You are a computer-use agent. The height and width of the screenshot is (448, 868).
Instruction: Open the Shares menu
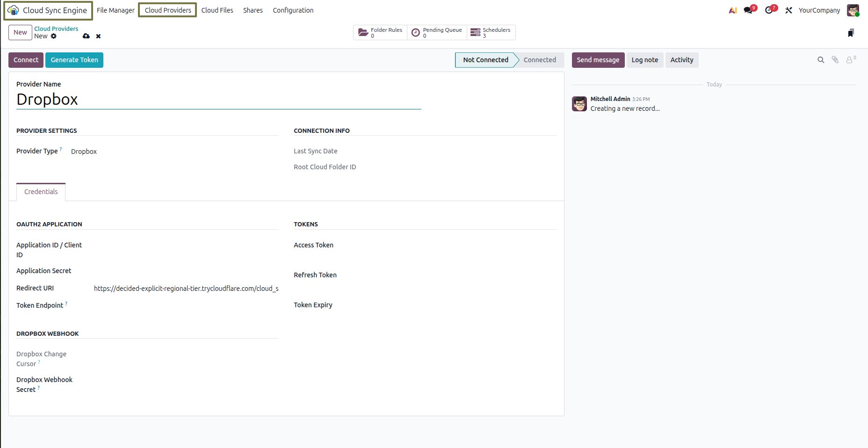tap(253, 10)
